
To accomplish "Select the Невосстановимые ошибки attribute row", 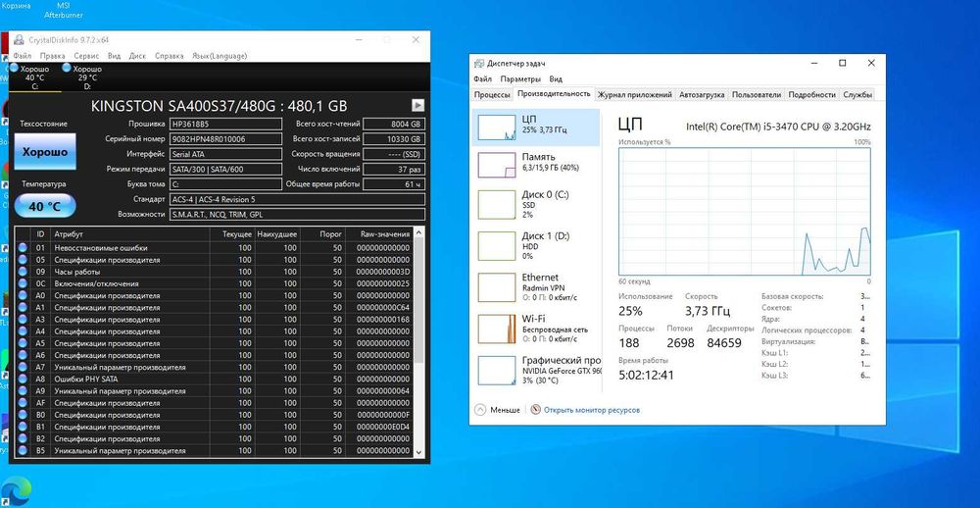I will tap(214, 248).
